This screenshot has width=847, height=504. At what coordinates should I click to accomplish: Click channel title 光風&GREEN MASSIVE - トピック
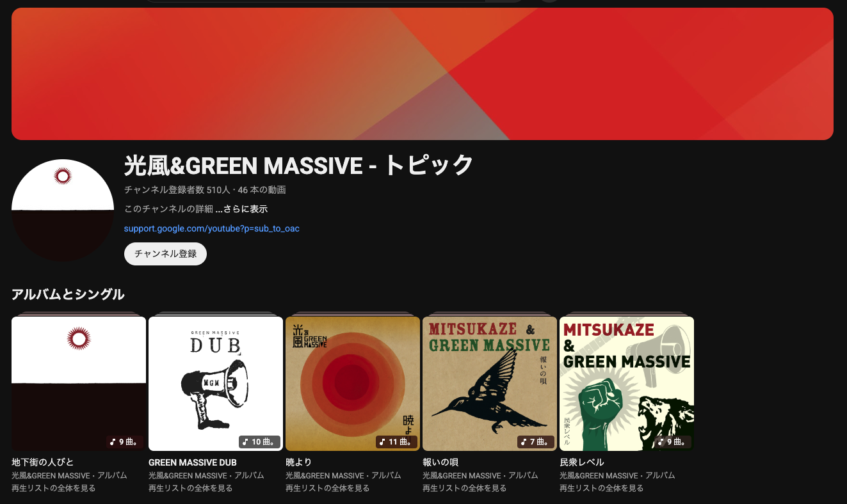point(298,166)
